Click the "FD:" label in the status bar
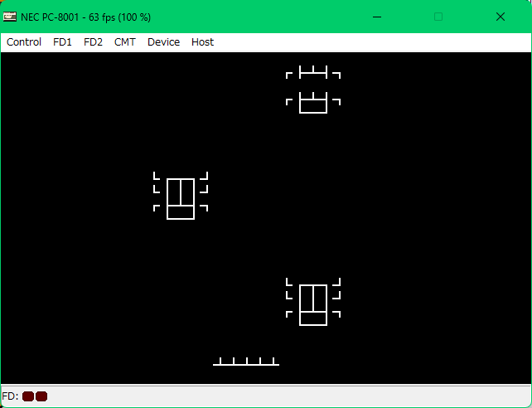The image size is (532, 408). pyautogui.click(x=10, y=396)
